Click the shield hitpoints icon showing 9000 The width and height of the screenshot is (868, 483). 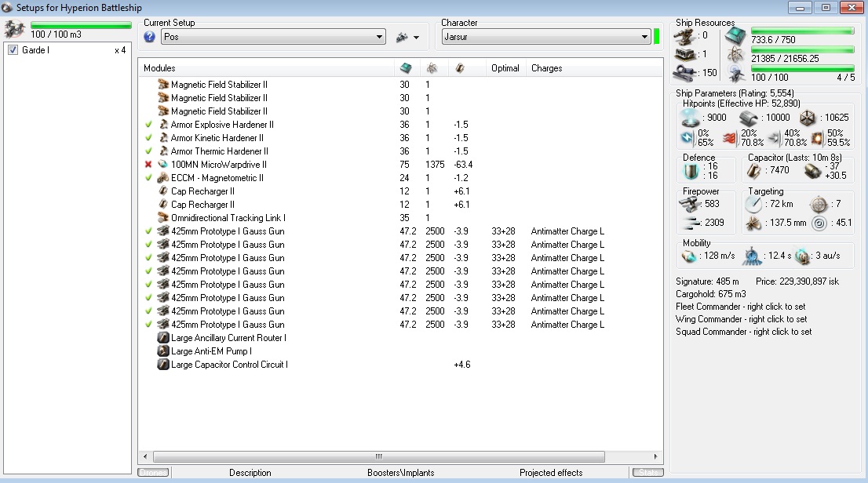point(691,118)
